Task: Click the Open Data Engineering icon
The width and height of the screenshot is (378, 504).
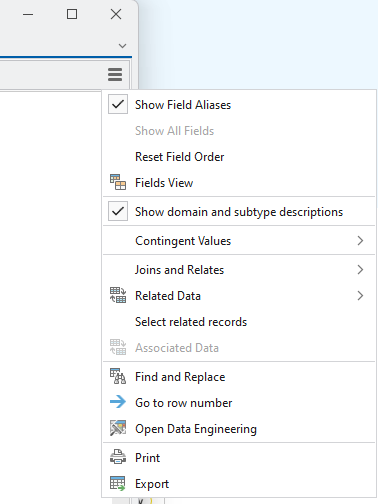Action: (118, 428)
